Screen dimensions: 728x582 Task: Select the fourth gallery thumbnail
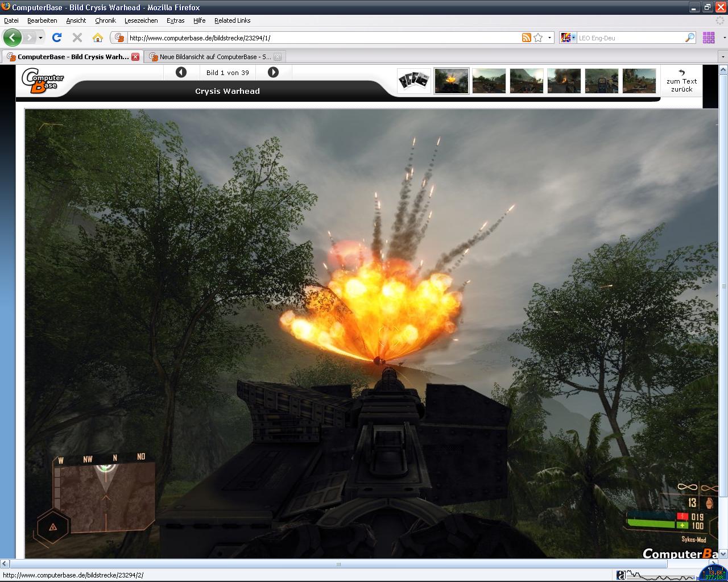tap(564, 81)
